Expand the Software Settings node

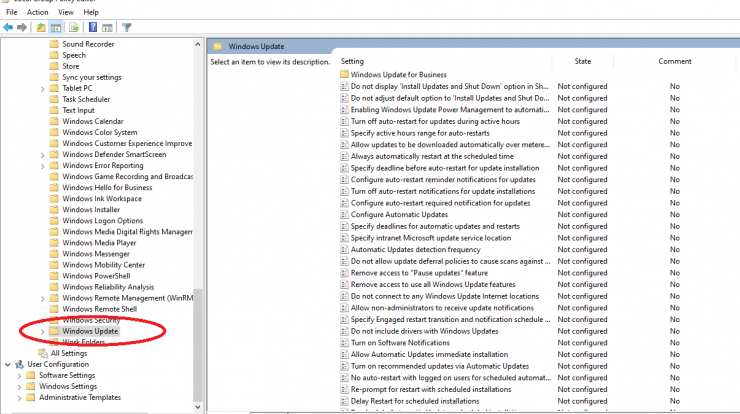[x=19, y=376]
